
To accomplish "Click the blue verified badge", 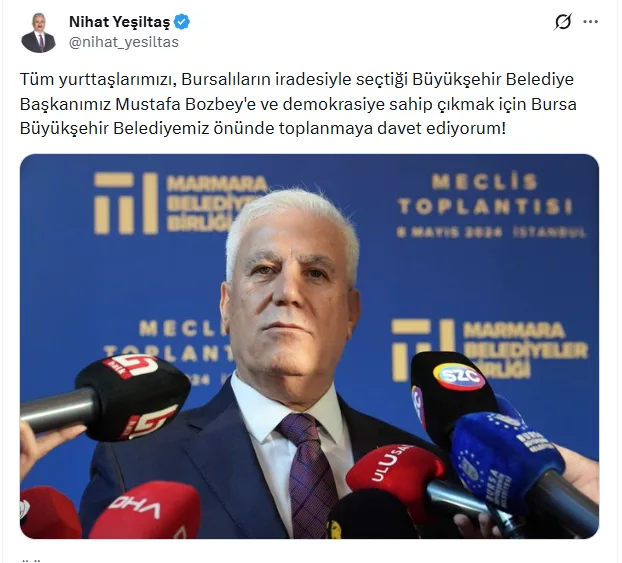I will pyautogui.click(x=182, y=22).
